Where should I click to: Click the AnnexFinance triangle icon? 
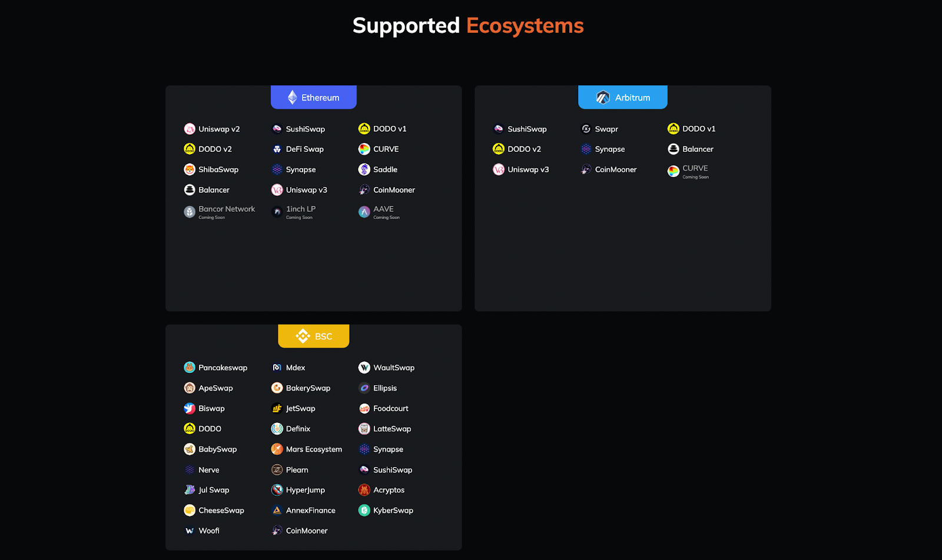[x=277, y=511]
